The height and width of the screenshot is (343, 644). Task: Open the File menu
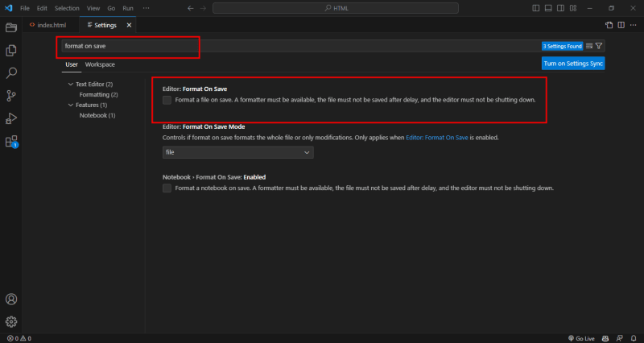point(25,8)
